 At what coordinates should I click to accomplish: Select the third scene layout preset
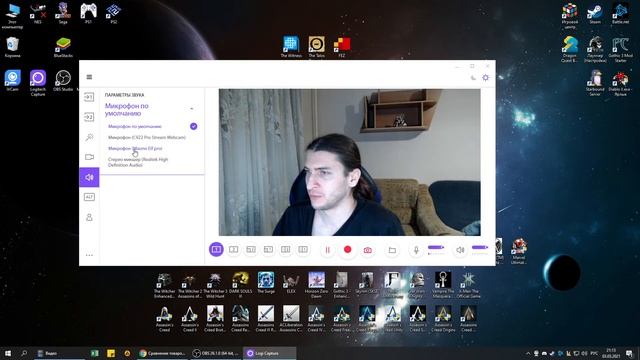click(x=251, y=249)
